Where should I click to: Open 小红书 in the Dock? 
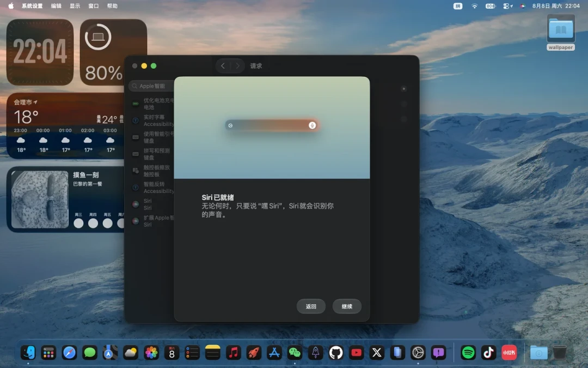pos(509,353)
